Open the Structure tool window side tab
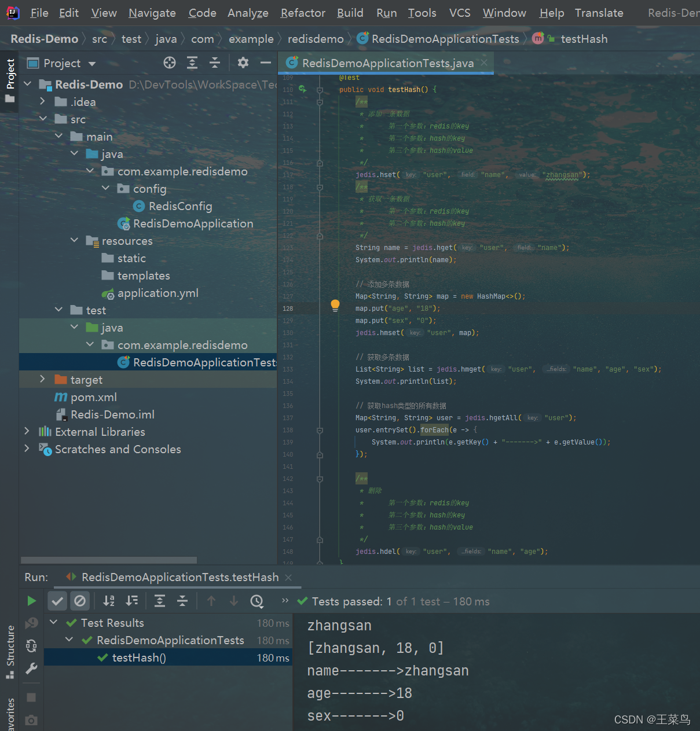The width and height of the screenshot is (700, 731). [x=10, y=652]
